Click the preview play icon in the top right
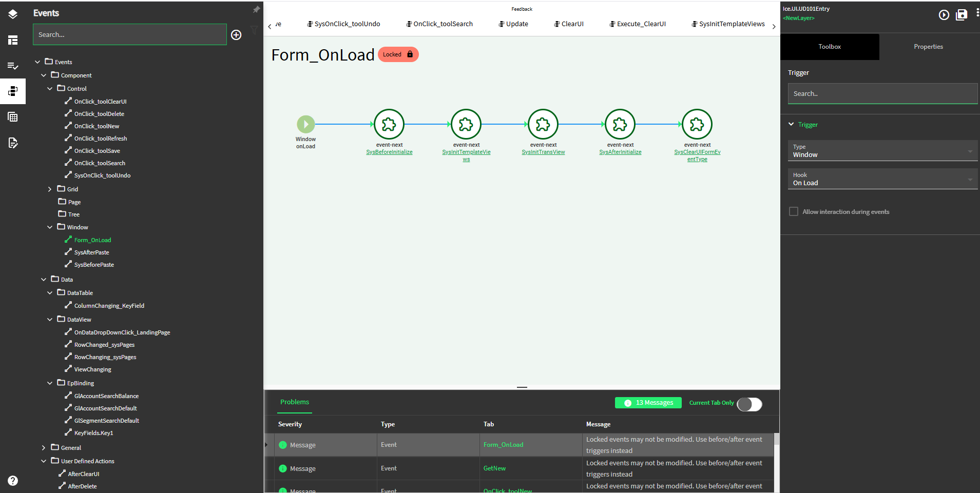Screen dimensions: 980x493 (944, 15)
